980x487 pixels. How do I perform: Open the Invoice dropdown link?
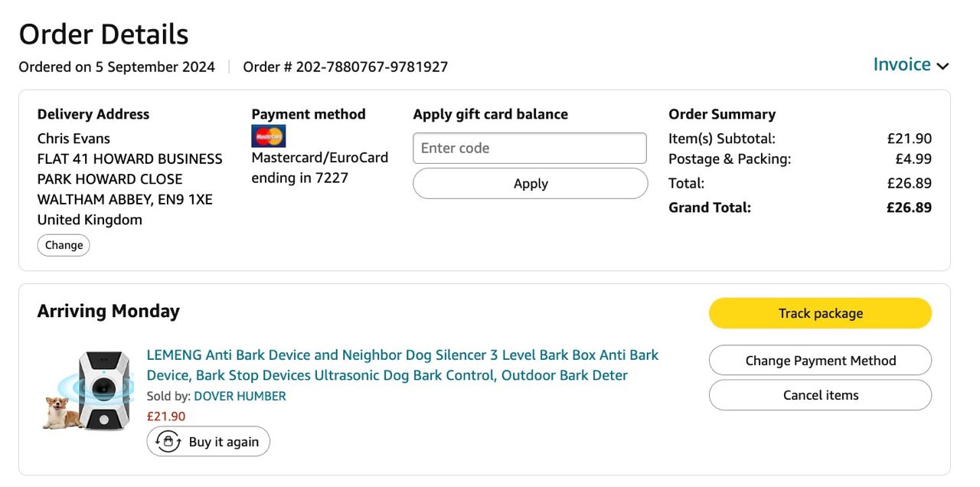point(902,65)
